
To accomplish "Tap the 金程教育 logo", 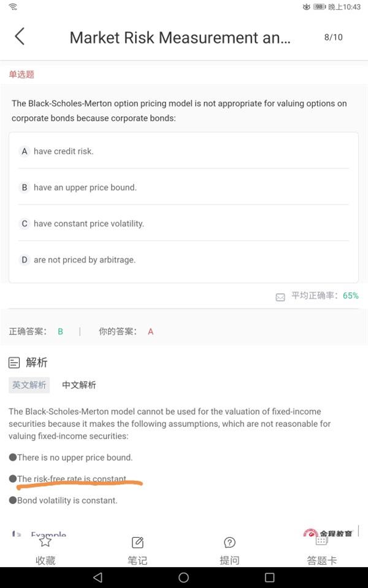I will tap(328, 532).
